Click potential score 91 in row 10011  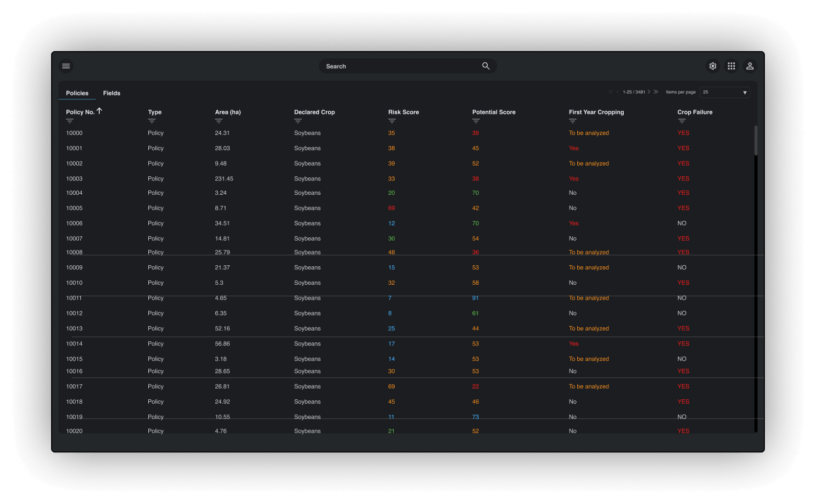coord(475,298)
